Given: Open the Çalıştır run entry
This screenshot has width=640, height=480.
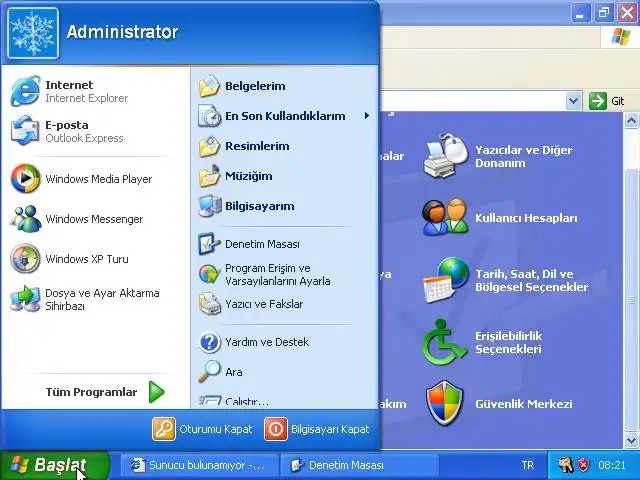Looking at the screenshot, I should pos(233,401).
